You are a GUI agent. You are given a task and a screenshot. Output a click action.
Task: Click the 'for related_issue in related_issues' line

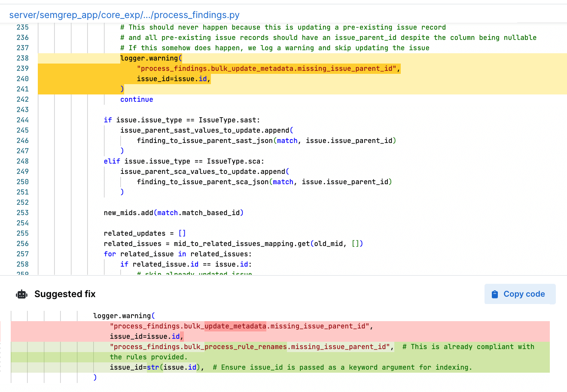tap(177, 254)
